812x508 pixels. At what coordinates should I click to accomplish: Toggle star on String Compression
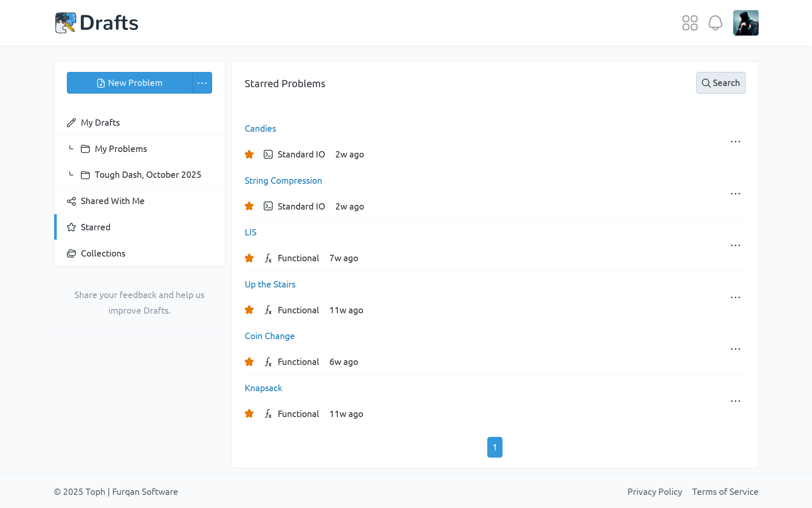249,206
